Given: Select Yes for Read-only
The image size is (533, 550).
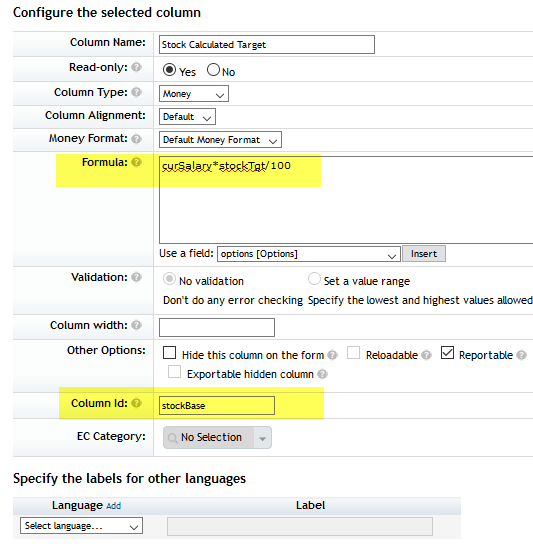Looking at the screenshot, I should click(x=169, y=70).
